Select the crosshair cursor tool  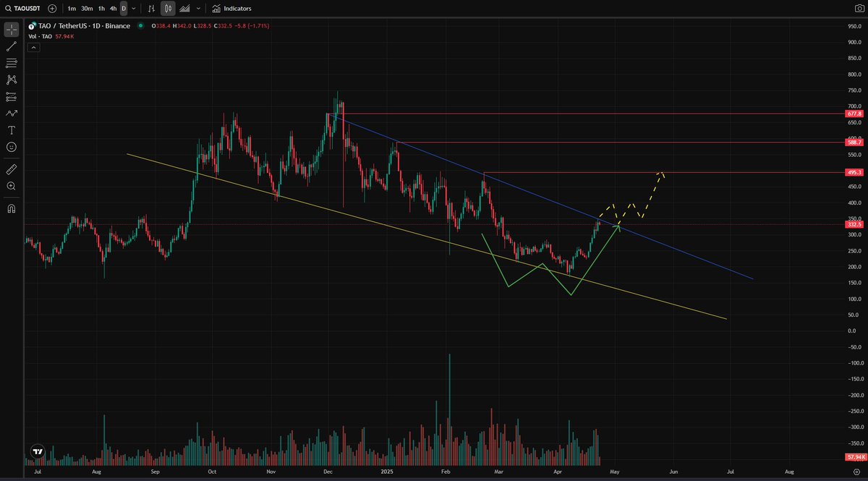pos(12,30)
